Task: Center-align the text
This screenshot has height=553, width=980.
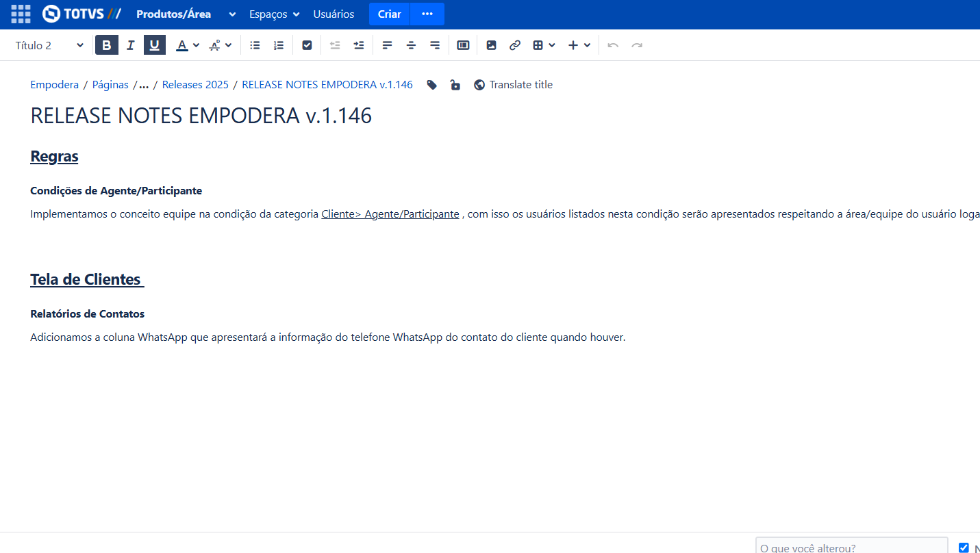Action: click(411, 45)
